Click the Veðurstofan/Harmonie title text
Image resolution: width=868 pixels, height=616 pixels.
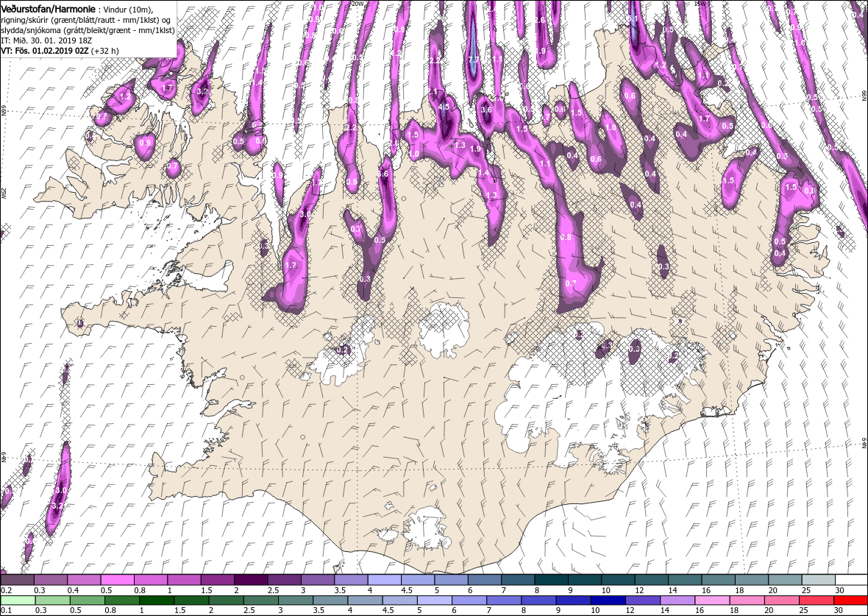point(49,8)
